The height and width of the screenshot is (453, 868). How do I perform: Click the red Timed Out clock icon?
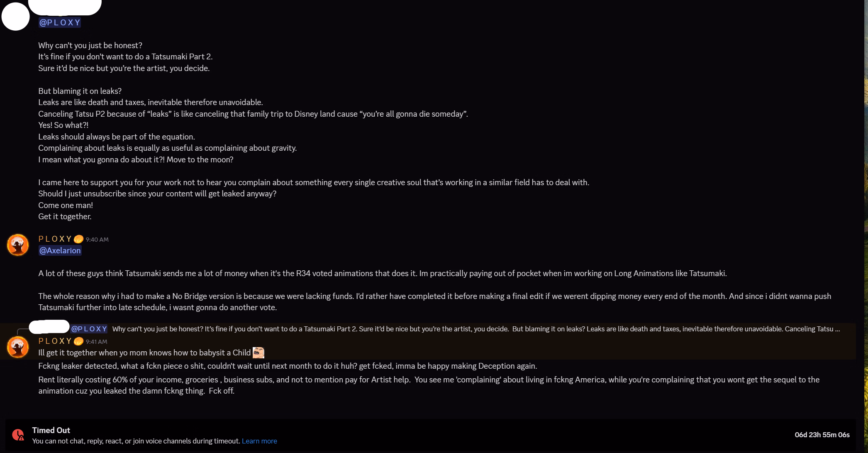pos(18,435)
